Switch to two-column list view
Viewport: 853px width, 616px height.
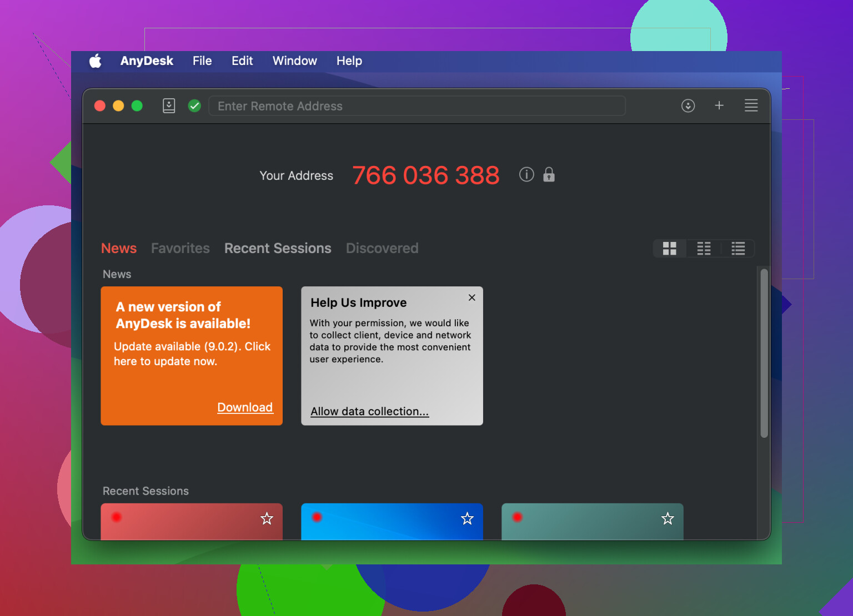tap(704, 249)
